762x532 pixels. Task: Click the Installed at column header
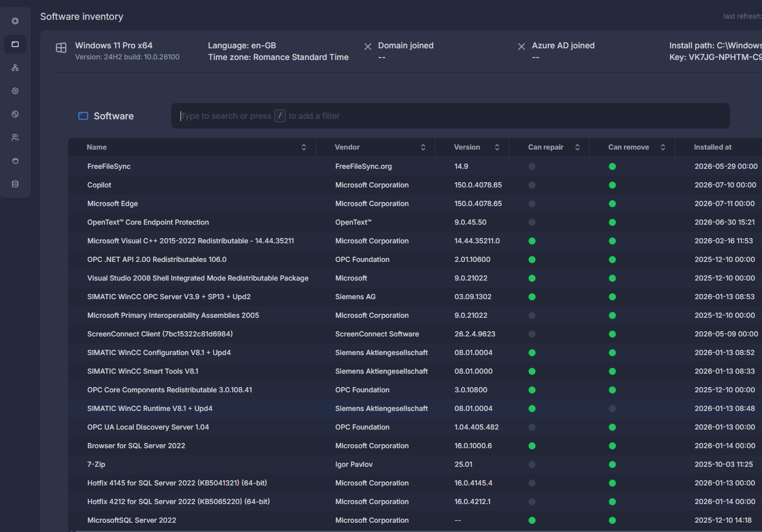click(x=713, y=147)
